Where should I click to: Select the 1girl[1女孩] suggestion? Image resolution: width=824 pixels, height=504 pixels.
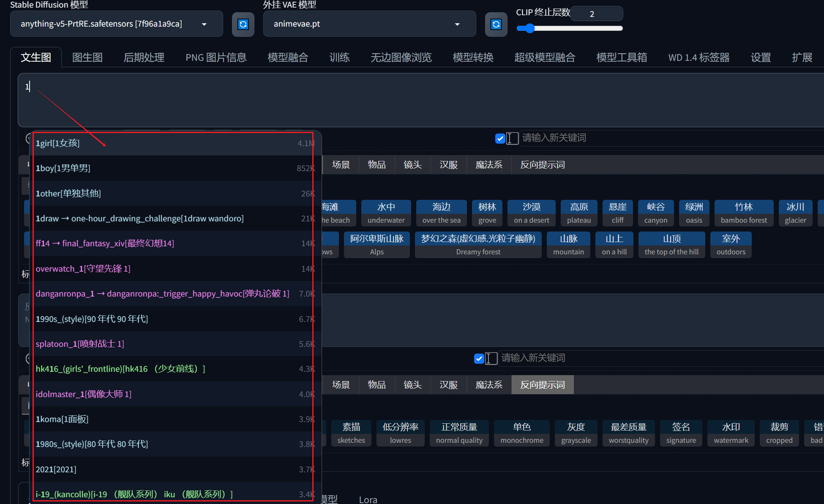175,143
